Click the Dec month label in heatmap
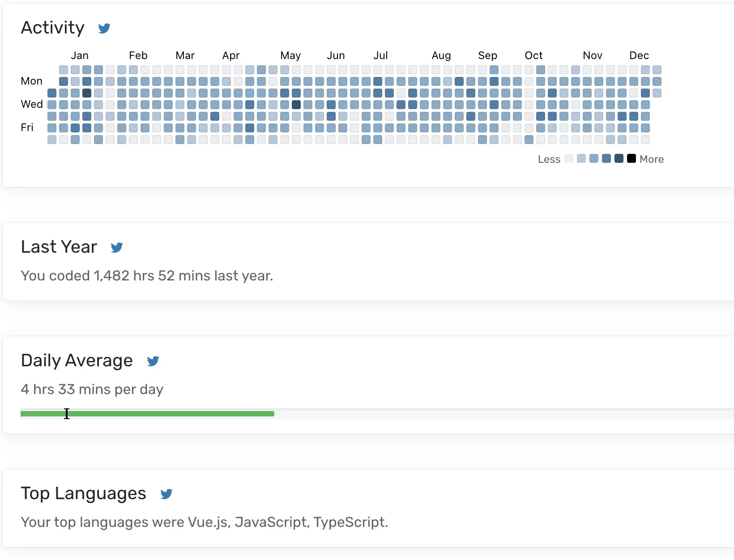Viewport: 734px width, 560px height. 639,55
